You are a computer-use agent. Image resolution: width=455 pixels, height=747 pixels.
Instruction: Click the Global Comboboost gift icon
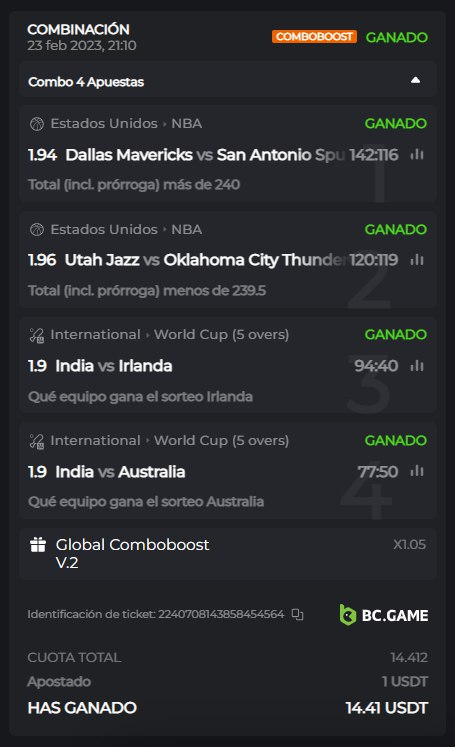click(x=38, y=544)
